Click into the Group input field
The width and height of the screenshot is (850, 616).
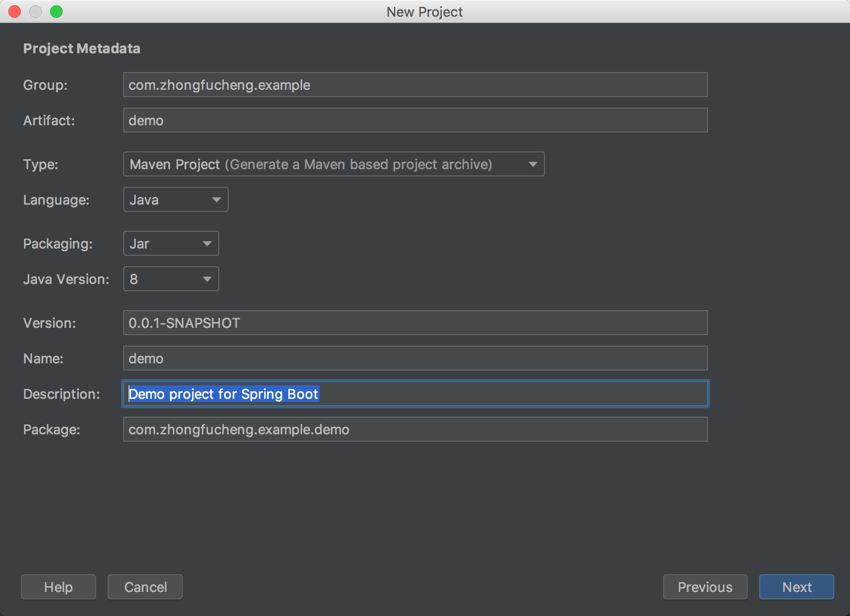pos(415,85)
